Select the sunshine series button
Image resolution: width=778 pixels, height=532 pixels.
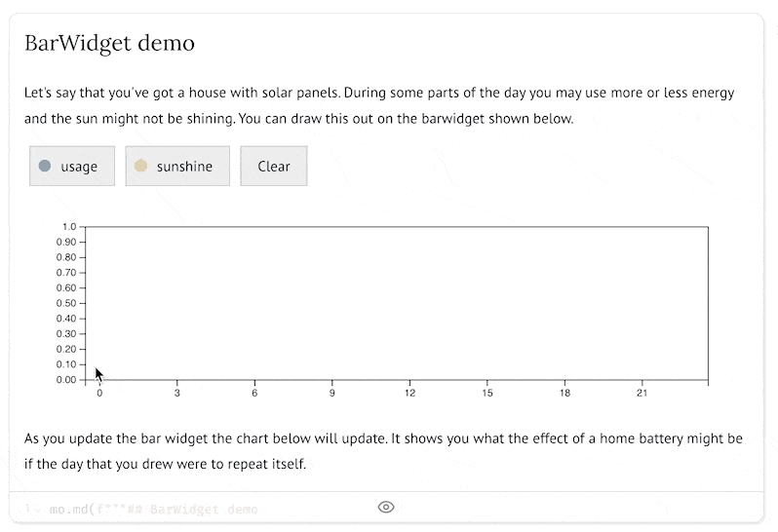point(177,166)
